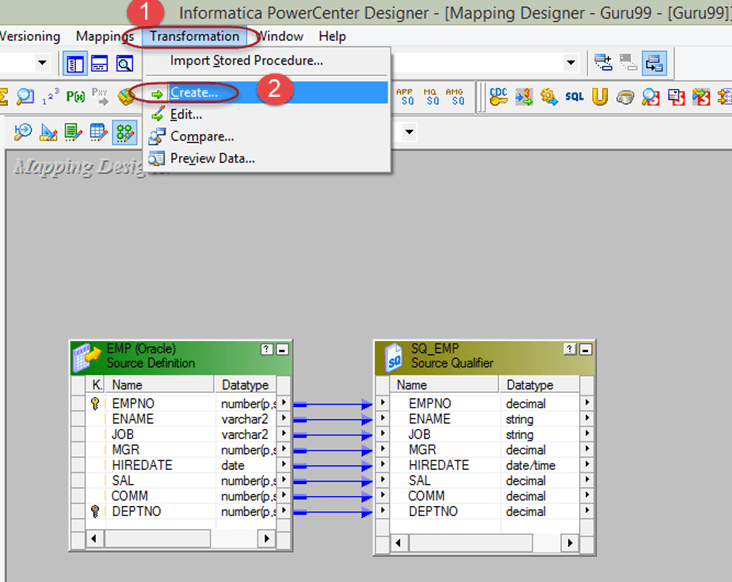Click the Name column header in EMP
The width and height of the screenshot is (732, 582).
(x=160, y=385)
